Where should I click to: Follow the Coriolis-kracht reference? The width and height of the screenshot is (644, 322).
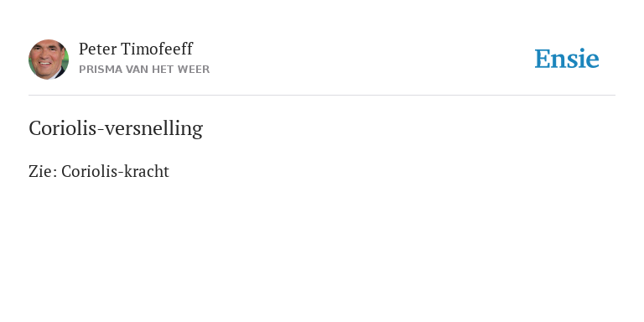click(x=116, y=171)
